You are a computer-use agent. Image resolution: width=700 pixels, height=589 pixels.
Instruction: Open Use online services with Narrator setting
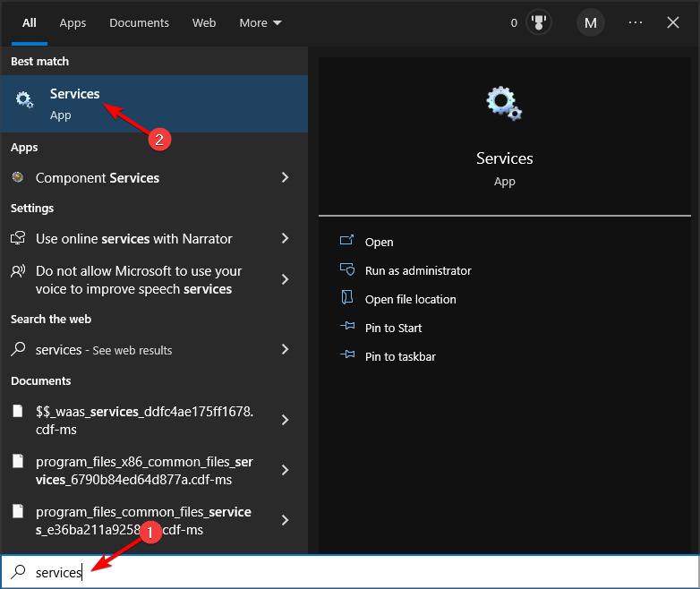coord(154,238)
